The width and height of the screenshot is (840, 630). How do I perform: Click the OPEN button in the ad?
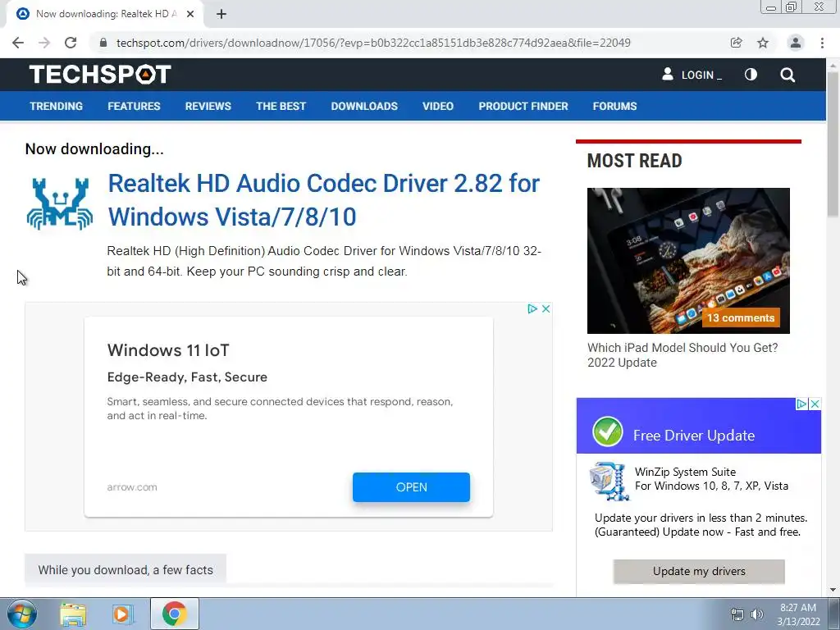[x=411, y=487]
